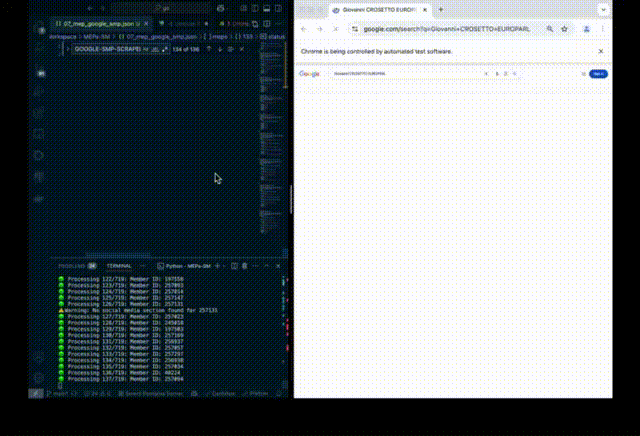Maximize panel with chevron-up icon

tap(267, 266)
